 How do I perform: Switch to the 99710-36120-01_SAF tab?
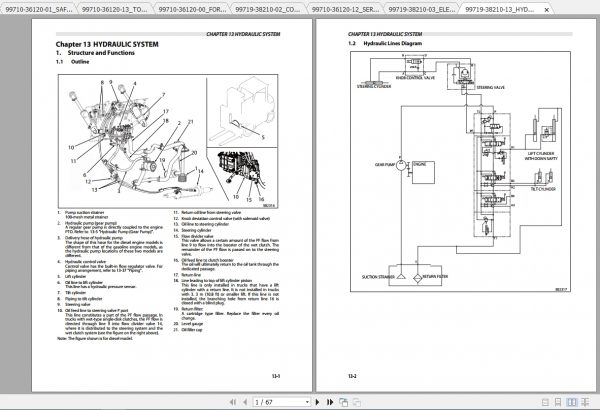pos(39,9)
